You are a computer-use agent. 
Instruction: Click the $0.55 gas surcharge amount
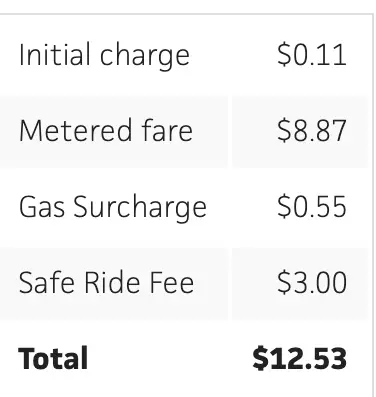click(x=312, y=207)
